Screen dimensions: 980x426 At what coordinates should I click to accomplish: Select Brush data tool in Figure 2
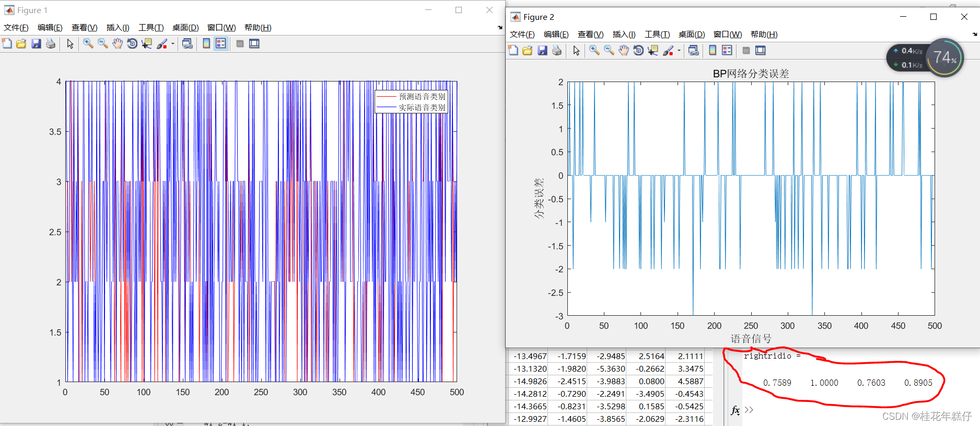(x=668, y=50)
